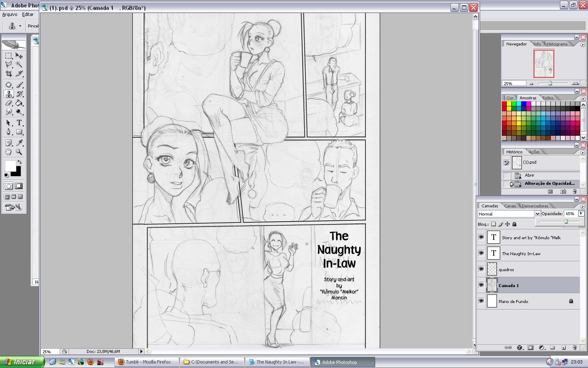Open the Arquivo menu
This screenshot has width=588, height=368.
coord(9,14)
